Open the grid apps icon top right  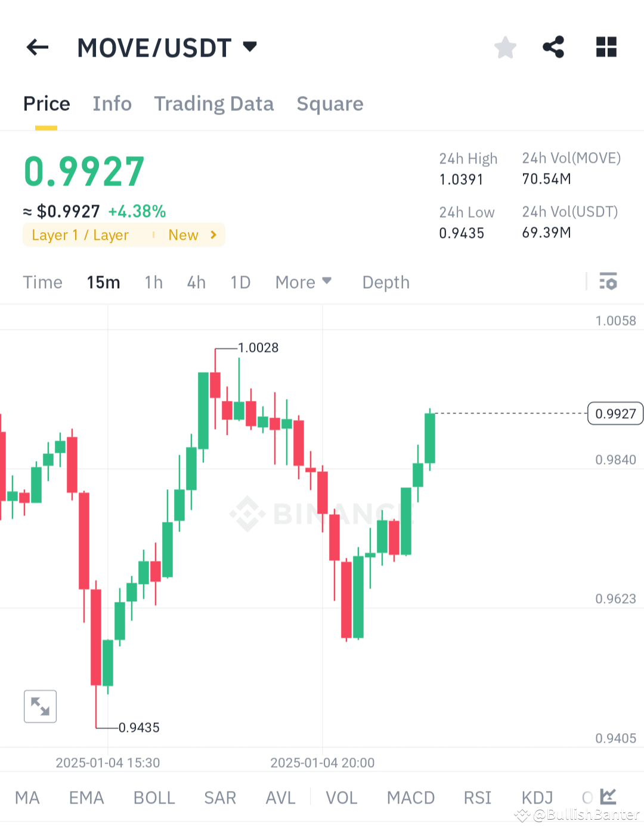[606, 47]
